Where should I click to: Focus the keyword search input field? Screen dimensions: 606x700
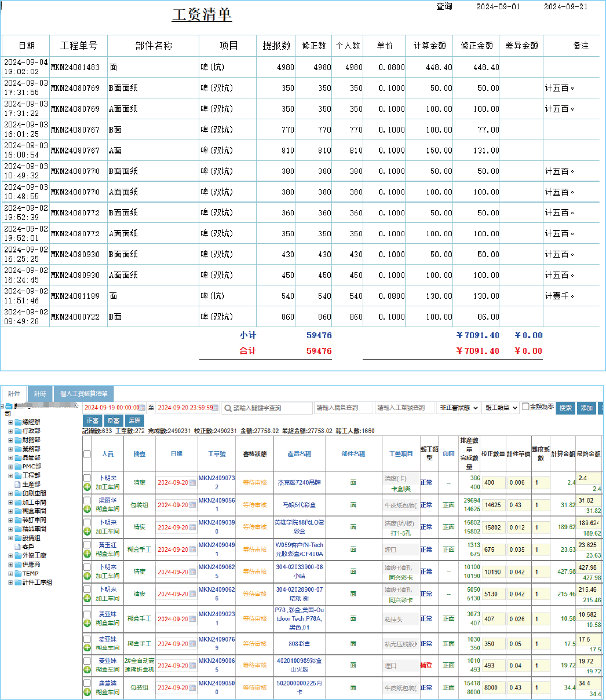(x=267, y=408)
